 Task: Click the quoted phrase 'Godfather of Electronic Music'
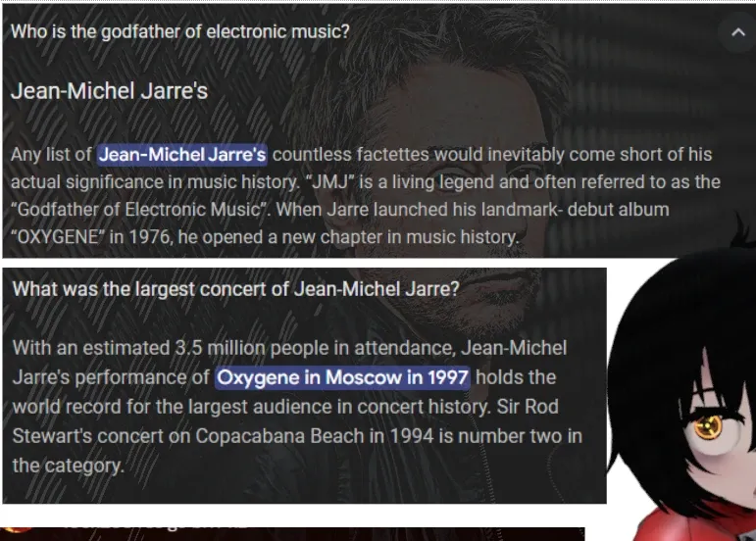[140, 210]
